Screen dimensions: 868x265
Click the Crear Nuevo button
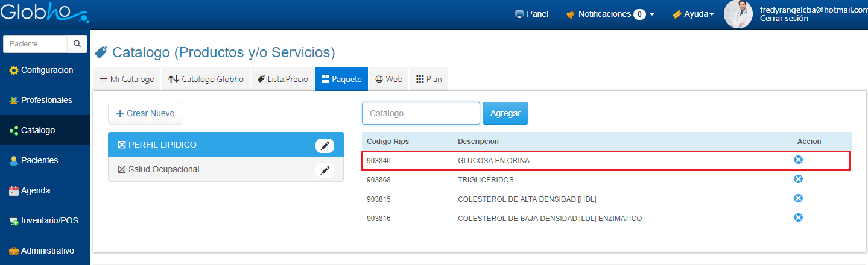pyautogui.click(x=145, y=113)
